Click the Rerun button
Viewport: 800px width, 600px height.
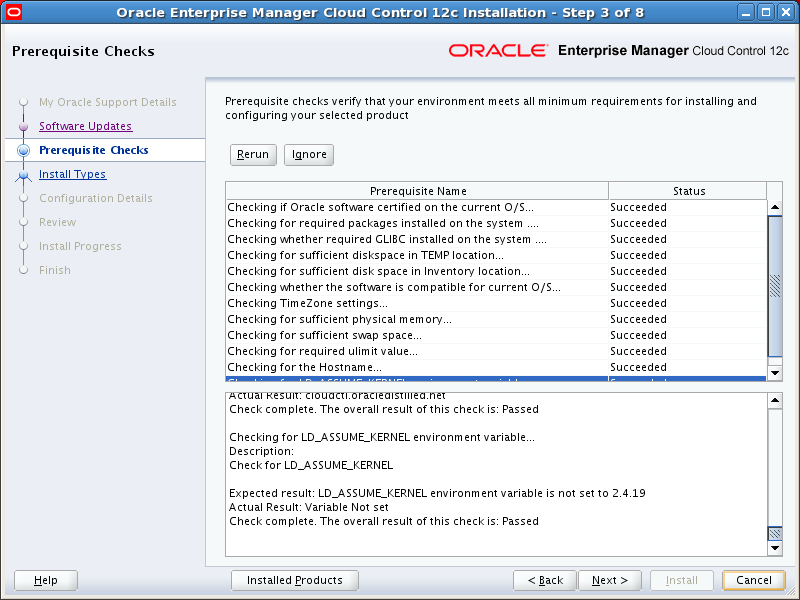(x=253, y=155)
